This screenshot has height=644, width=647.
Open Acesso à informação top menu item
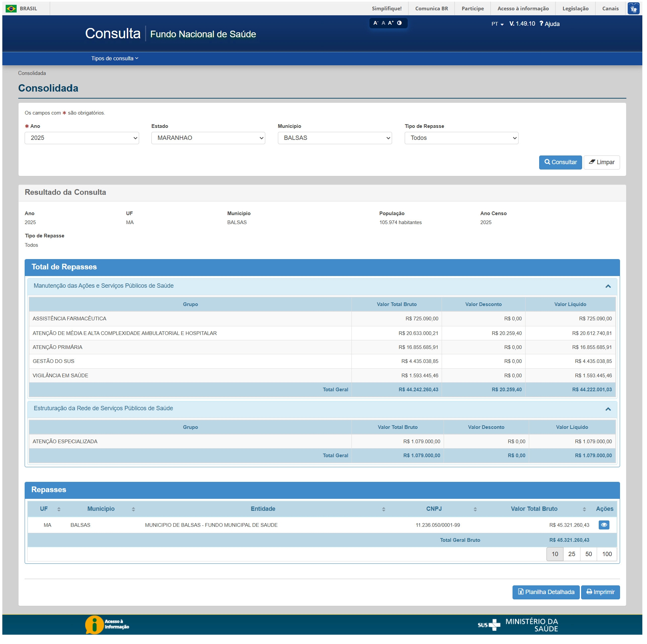[523, 8]
